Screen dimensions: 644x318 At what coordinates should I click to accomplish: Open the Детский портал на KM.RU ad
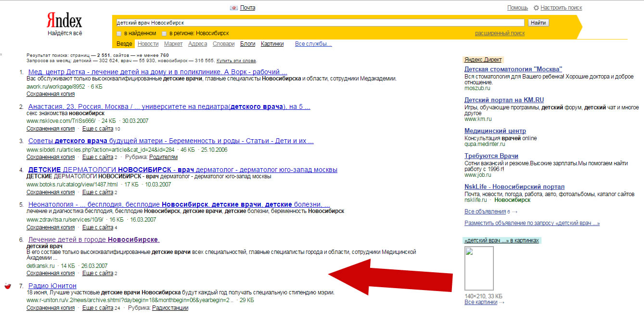(x=504, y=100)
